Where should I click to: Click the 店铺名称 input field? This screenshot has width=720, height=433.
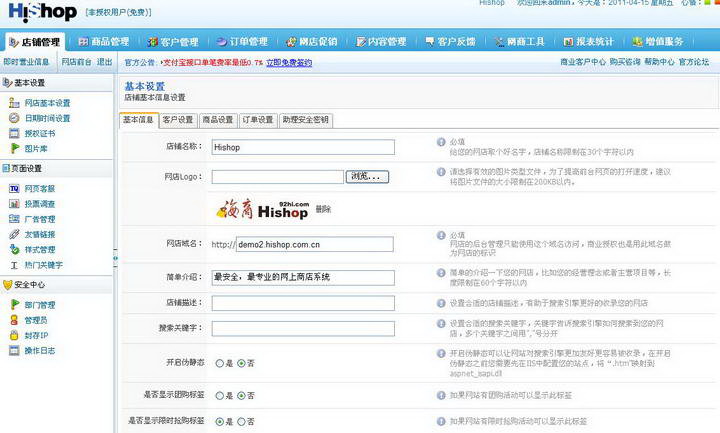tap(303, 147)
